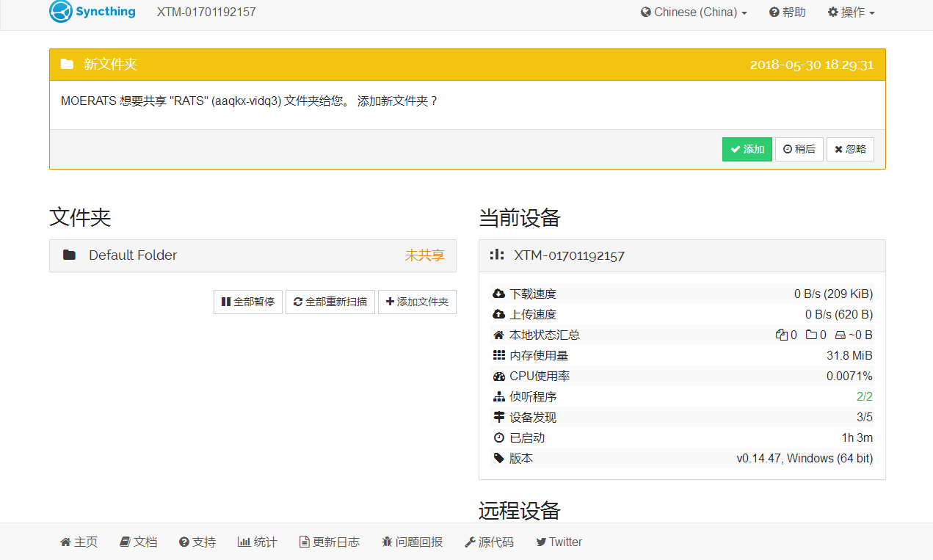Click the 2/2 listeners value

click(x=864, y=397)
